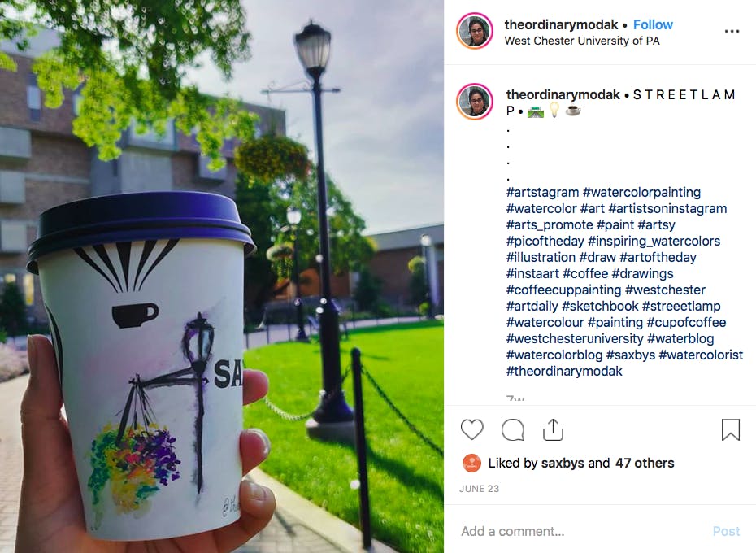The image size is (756, 553).
Task: Open saxbys avatar beside Liked by
Action: [471, 464]
